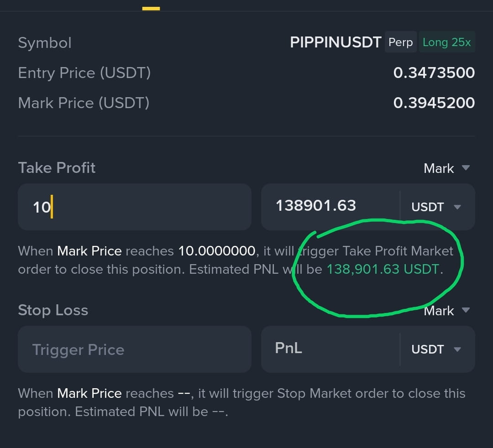Screen dimensions: 493x448
Task: Click the Take Profit arrow icon beside Mark
Action: point(466,168)
